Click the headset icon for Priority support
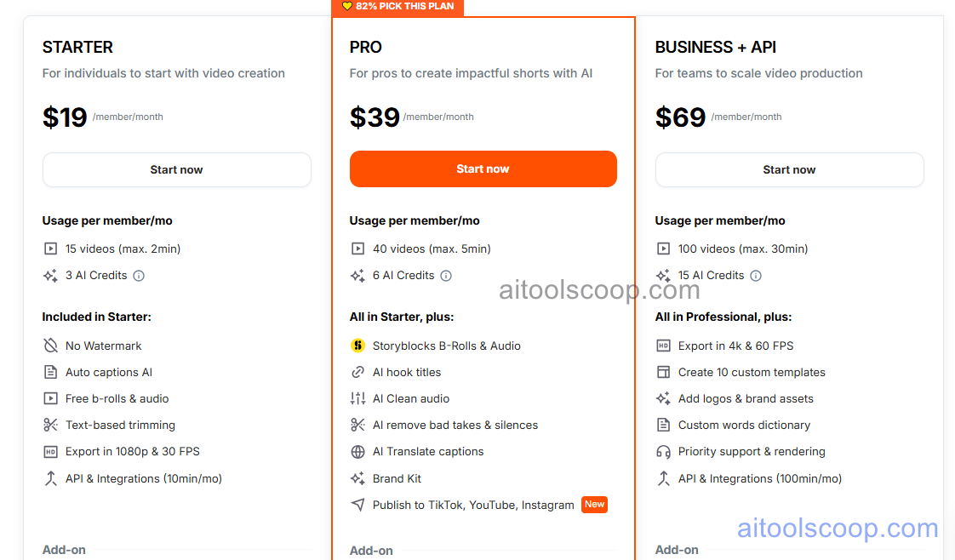Screen dimensions: 955x560 click(x=665, y=451)
